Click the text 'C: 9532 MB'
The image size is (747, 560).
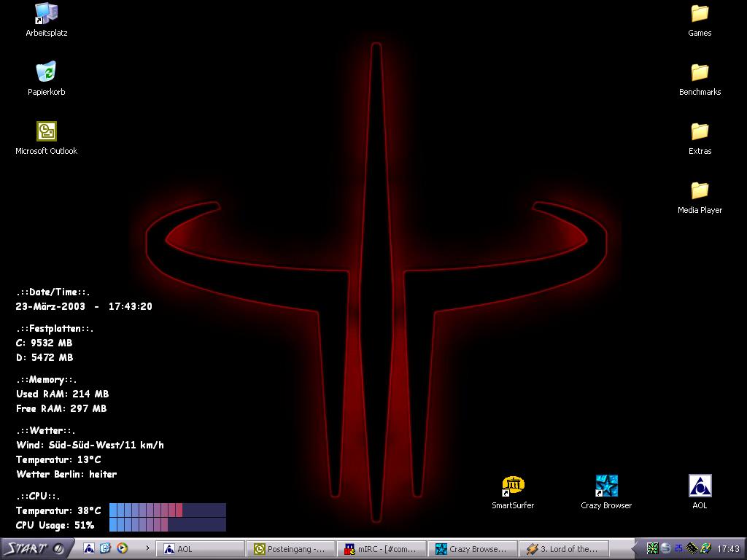(44, 343)
